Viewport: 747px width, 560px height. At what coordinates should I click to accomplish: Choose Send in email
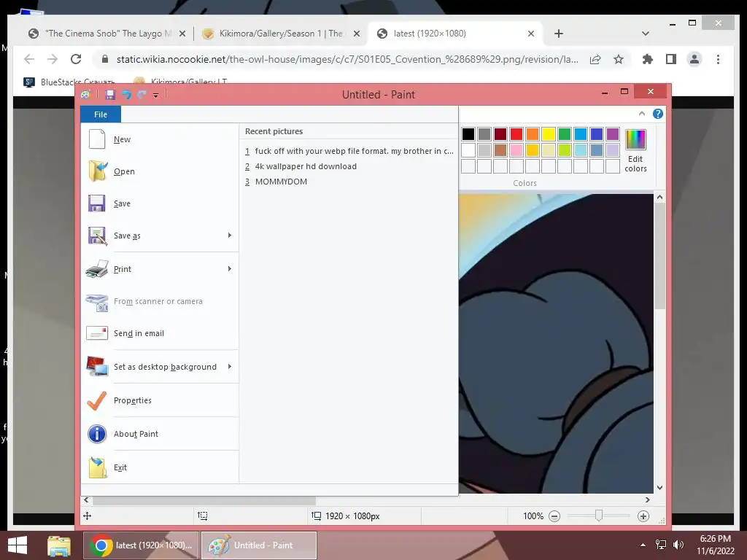160,333
